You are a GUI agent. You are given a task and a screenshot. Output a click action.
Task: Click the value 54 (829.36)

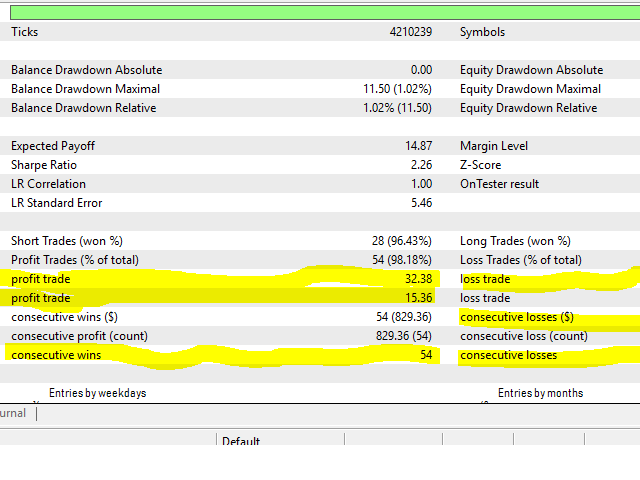point(404,317)
